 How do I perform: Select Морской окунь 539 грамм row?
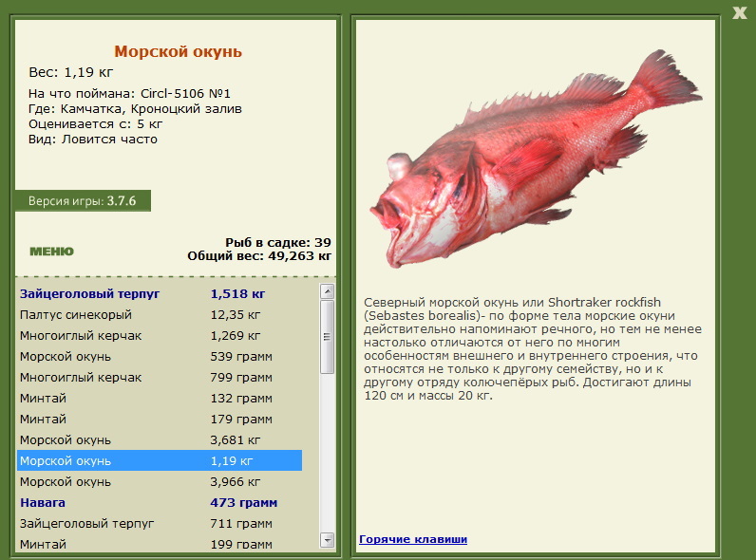point(160,357)
